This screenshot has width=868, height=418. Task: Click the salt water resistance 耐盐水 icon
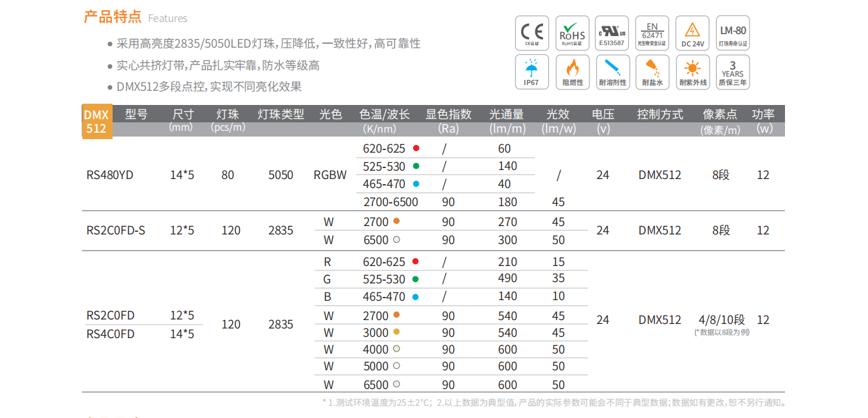652,71
